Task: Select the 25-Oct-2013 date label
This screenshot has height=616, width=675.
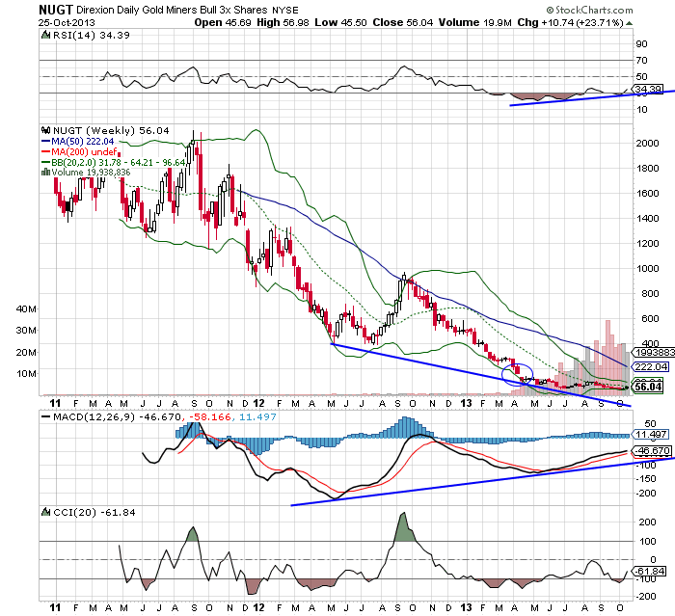Action: coord(67,22)
